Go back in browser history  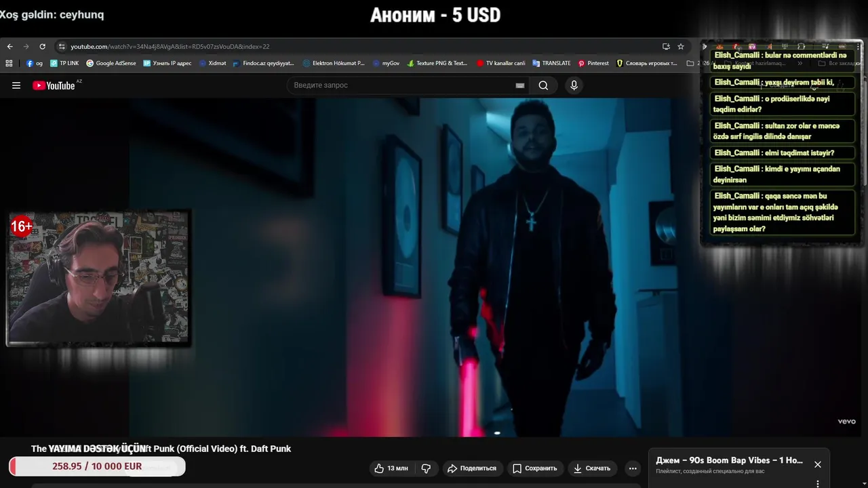pyautogui.click(x=9, y=47)
